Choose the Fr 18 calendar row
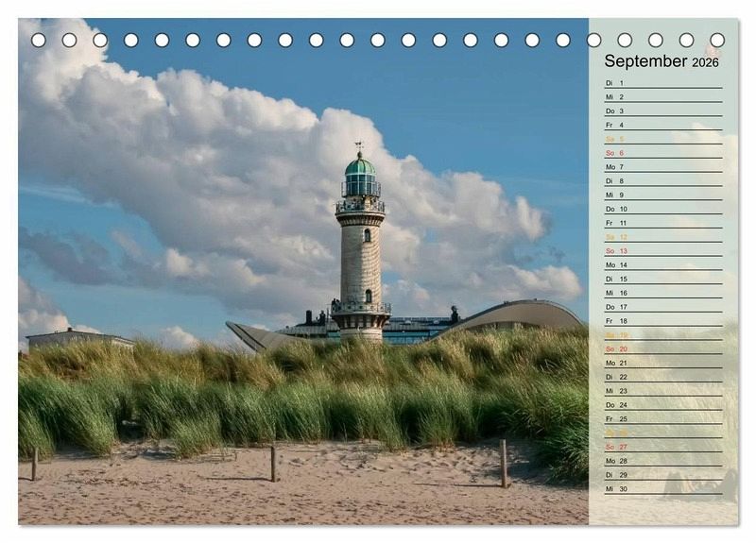 [662, 321]
